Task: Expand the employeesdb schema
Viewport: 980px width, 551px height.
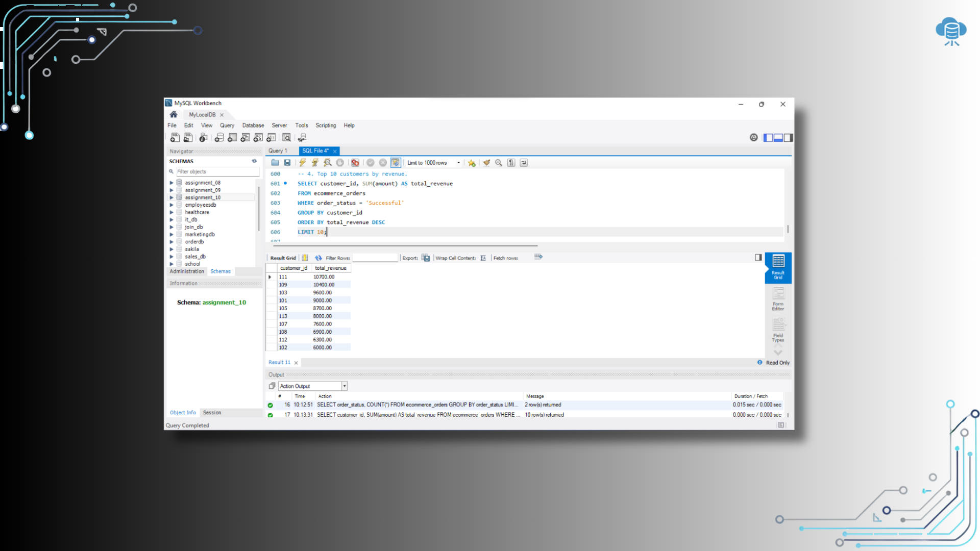Action: coord(171,205)
